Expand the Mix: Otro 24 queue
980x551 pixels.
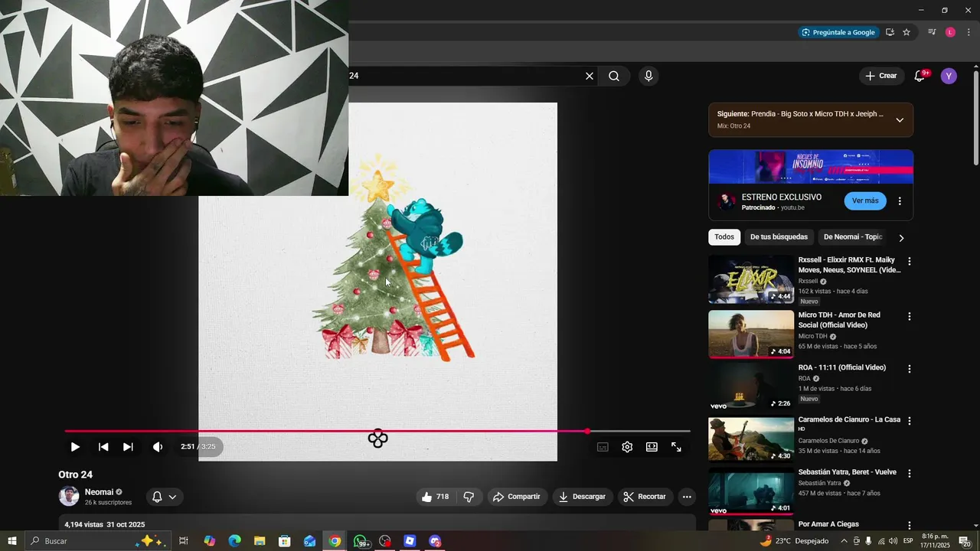click(x=900, y=120)
